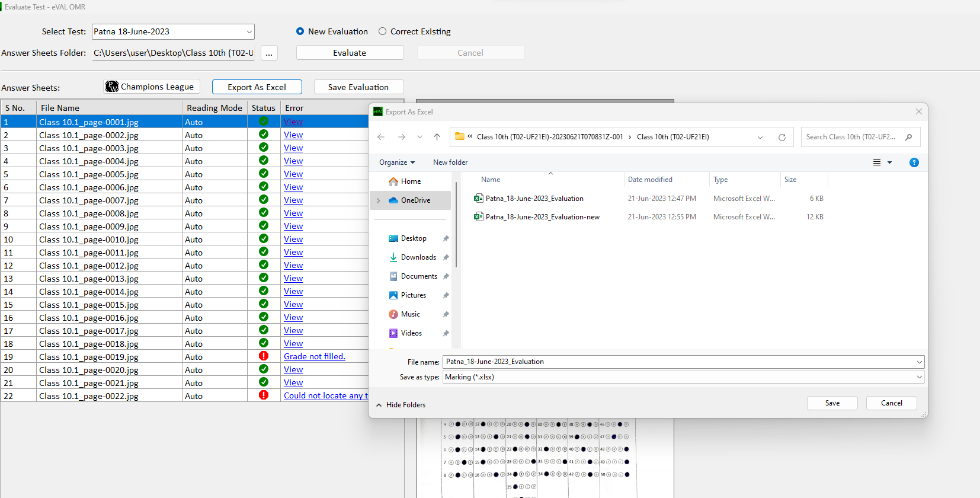980x498 pixels.
Task: Expand the OneDrive tree node
Action: (x=379, y=200)
